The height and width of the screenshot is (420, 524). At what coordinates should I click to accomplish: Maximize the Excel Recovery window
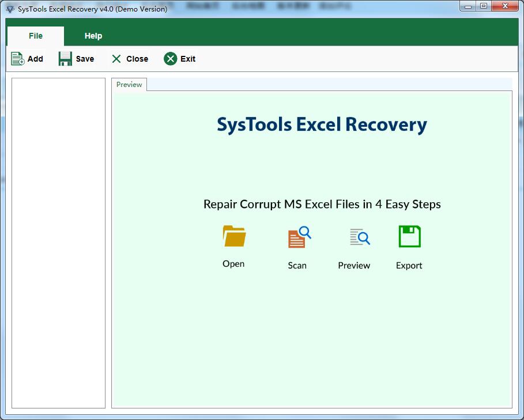483,6
